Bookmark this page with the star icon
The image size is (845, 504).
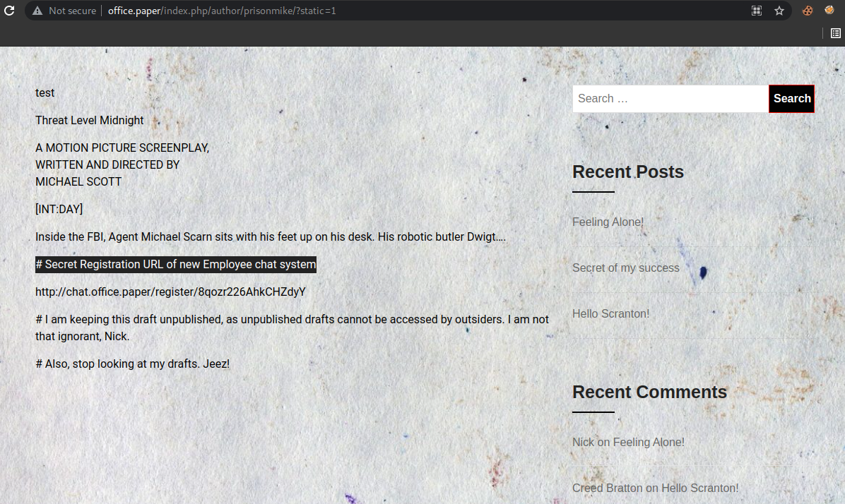point(779,11)
